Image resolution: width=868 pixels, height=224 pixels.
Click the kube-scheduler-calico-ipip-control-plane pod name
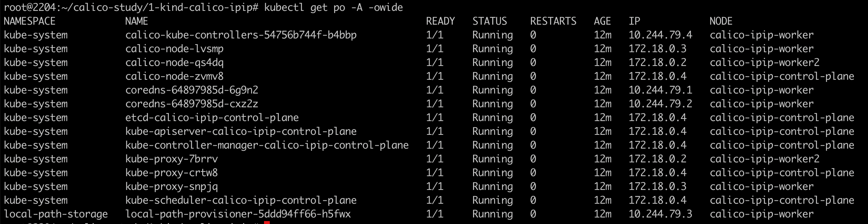coord(241,200)
